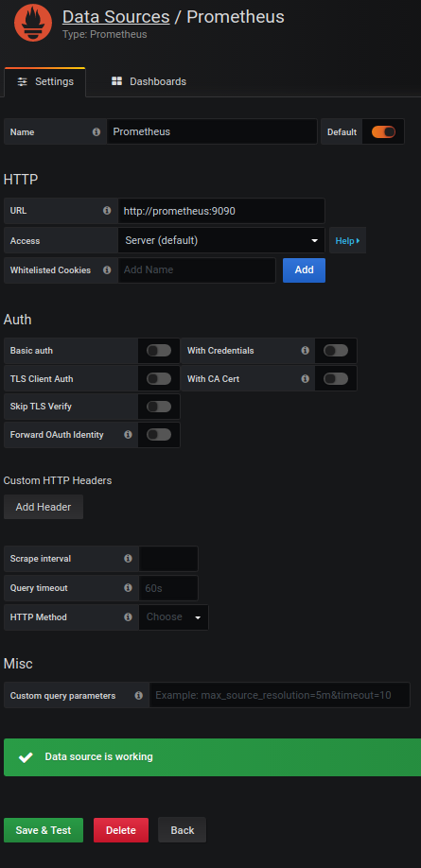Click the info icon next to Name
This screenshot has height=868, width=421.
pos(96,132)
